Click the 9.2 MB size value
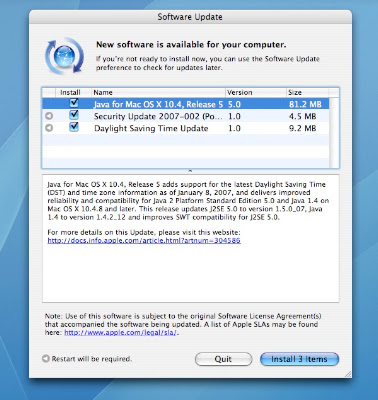The image size is (378, 400). (302, 128)
